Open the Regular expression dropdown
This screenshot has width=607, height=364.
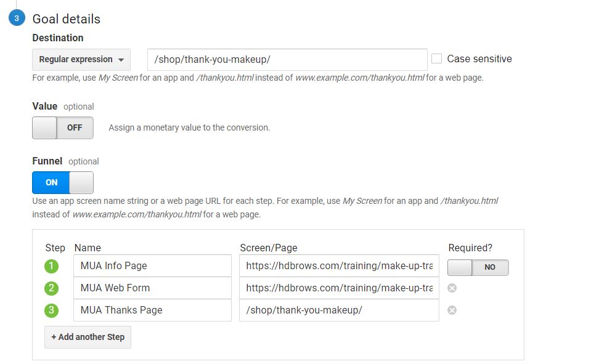[x=81, y=60]
